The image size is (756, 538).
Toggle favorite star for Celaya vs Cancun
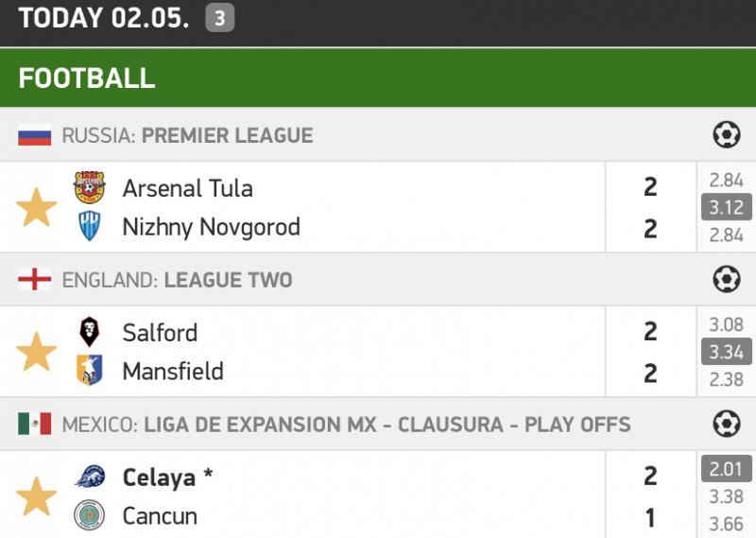pyautogui.click(x=37, y=496)
